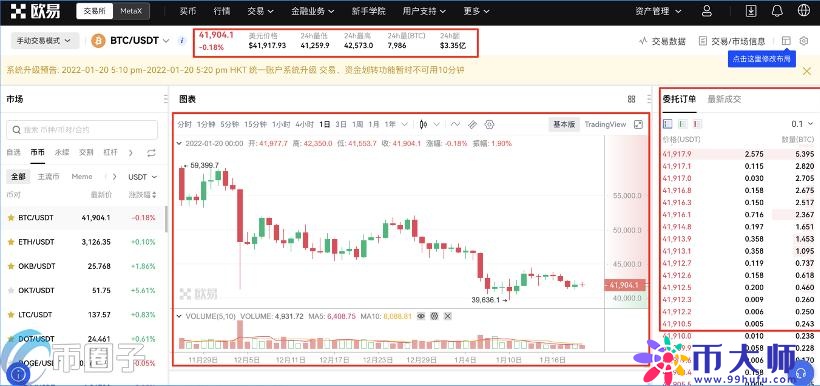Switch to 交易所 exchange mode
This screenshot has width=820, height=386.
click(95, 11)
